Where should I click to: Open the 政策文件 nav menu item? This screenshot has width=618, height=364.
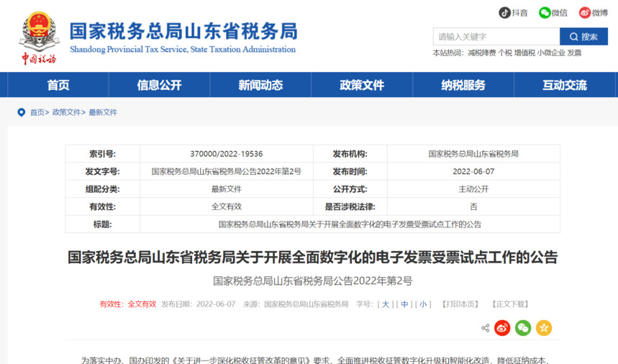[x=362, y=85]
